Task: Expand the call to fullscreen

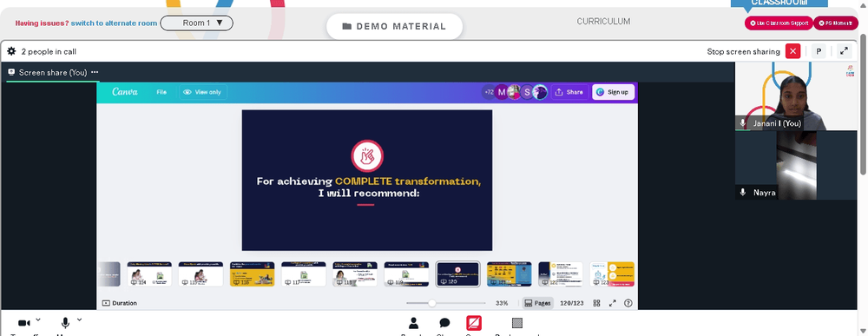Action: point(844,51)
